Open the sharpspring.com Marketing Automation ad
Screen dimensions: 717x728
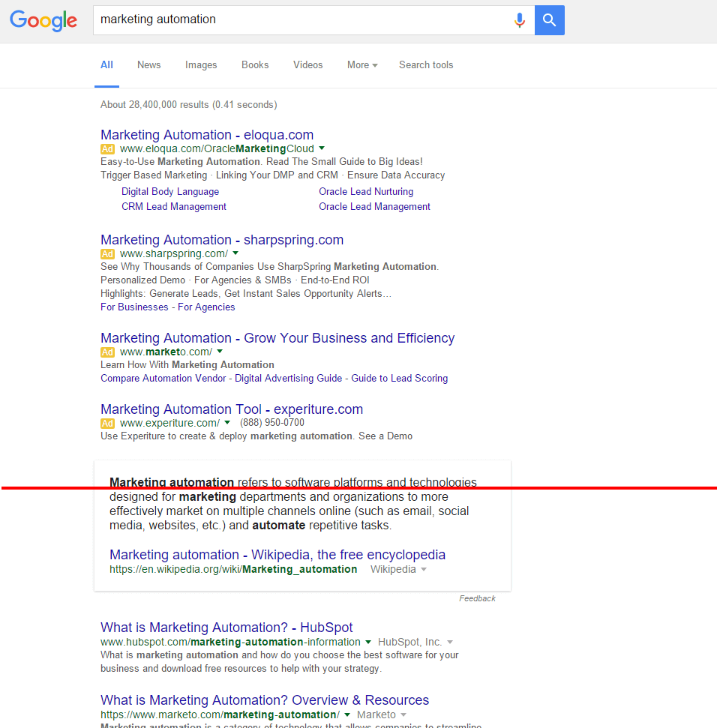point(222,240)
